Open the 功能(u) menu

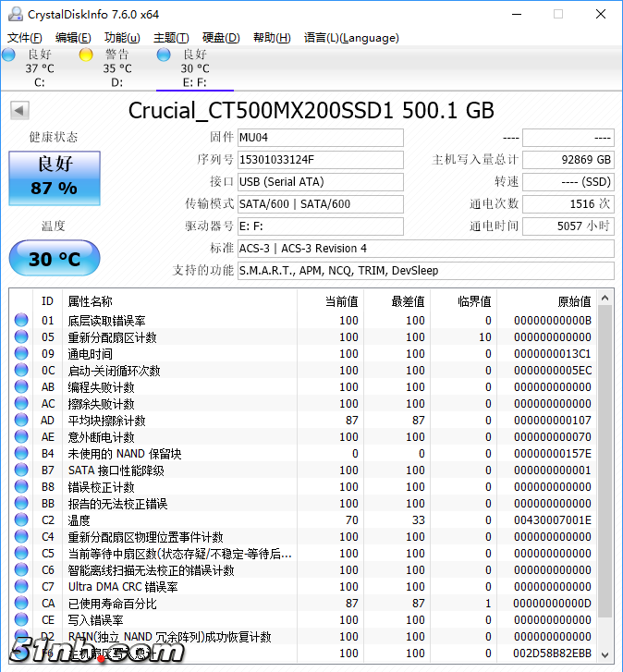click(122, 38)
